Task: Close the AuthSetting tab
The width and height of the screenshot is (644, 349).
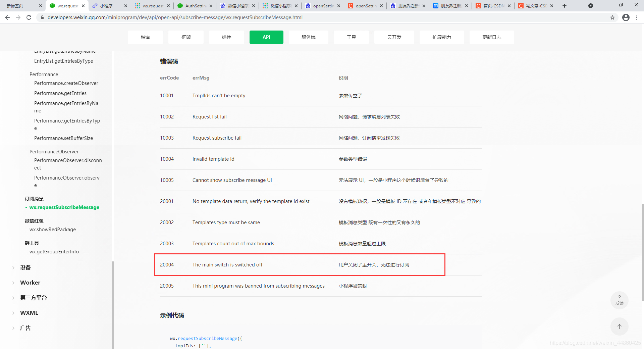Action: [211, 6]
